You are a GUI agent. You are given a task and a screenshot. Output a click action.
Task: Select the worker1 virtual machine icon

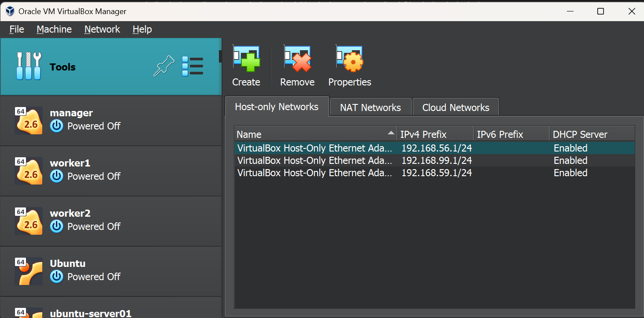[x=29, y=170]
